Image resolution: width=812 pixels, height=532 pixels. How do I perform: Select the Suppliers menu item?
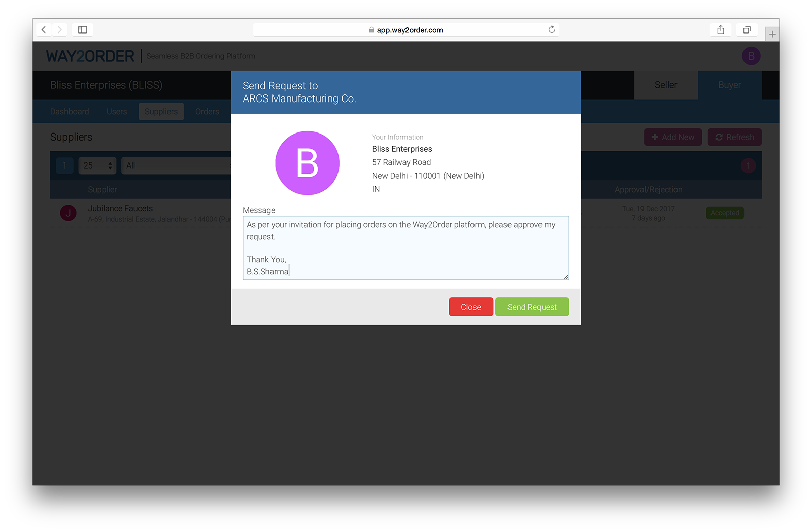(161, 112)
